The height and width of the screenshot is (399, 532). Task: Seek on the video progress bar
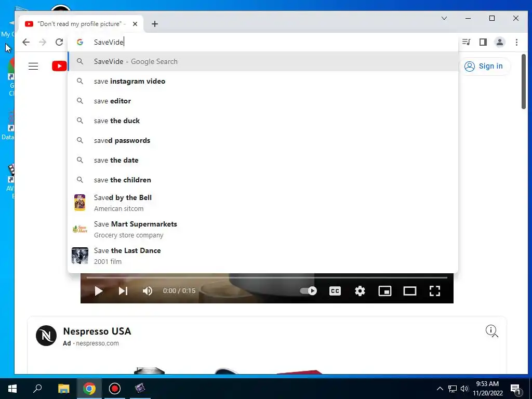pyautogui.click(x=267, y=277)
